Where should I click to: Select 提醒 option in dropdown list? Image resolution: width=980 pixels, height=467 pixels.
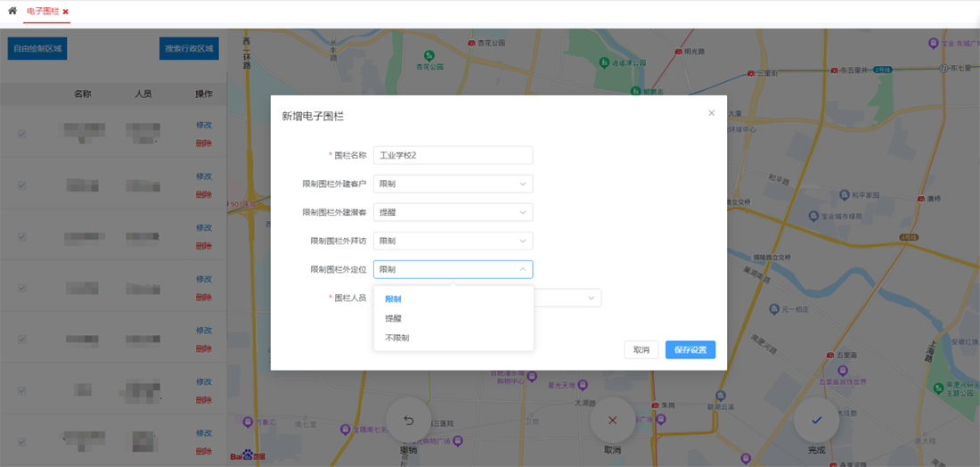[393, 318]
